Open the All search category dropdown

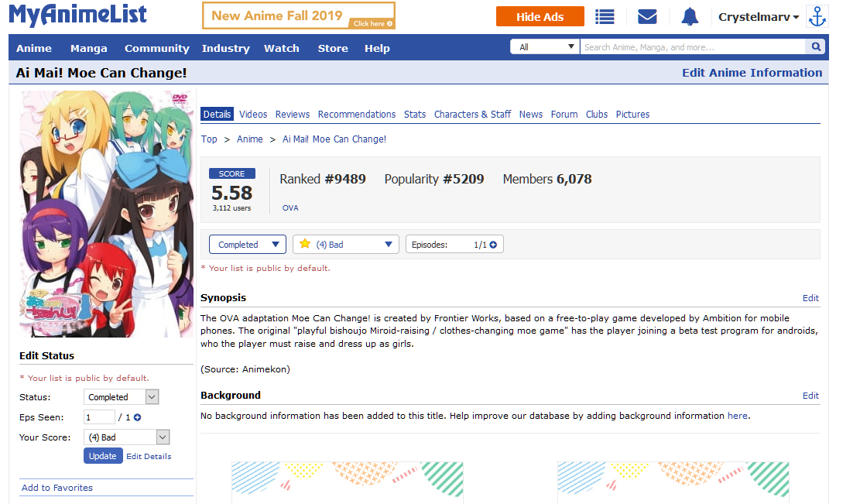[x=544, y=47]
